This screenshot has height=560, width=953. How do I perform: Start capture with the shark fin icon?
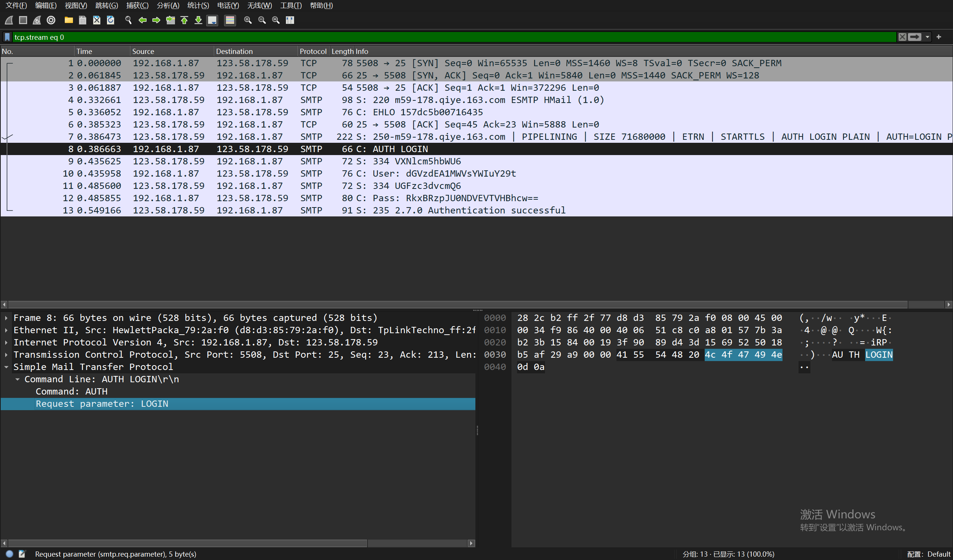(x=9, y=20)
